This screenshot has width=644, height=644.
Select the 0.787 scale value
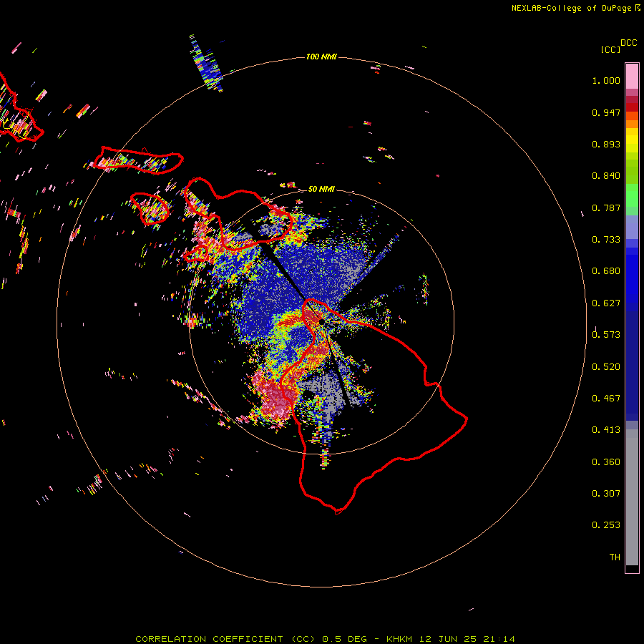606,208
